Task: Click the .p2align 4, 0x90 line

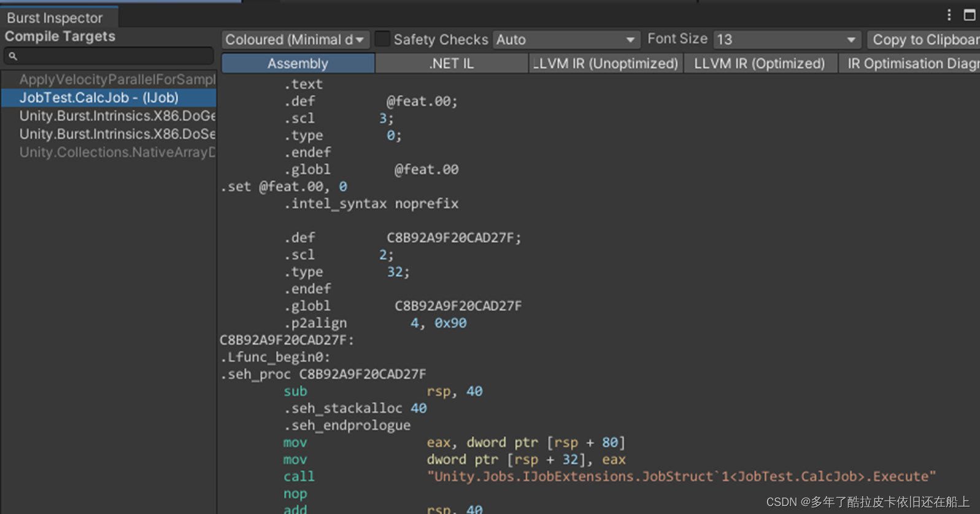Action: [375, 323]
